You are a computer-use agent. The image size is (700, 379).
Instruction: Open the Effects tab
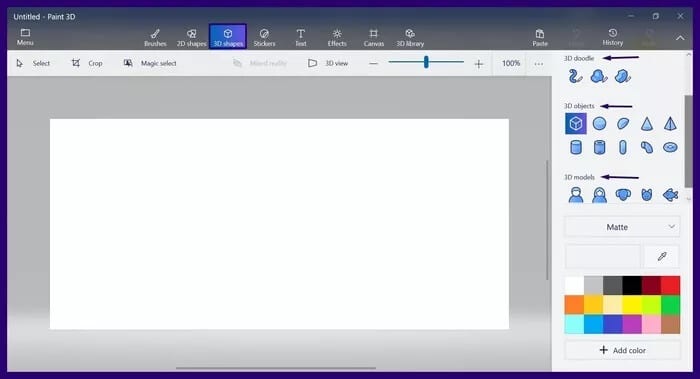337,37
